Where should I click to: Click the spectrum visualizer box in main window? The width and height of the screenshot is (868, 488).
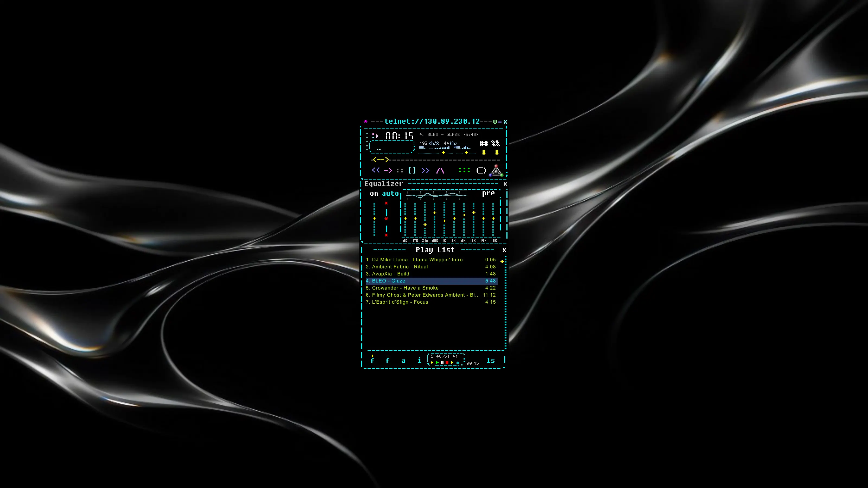pyautogui.click(x=391, y=147)
